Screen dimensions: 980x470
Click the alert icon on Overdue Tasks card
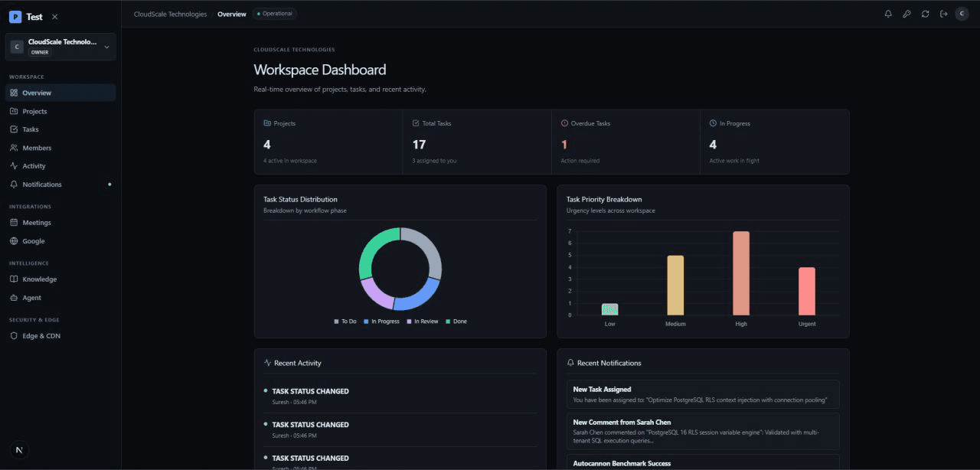tap(564, 123)
